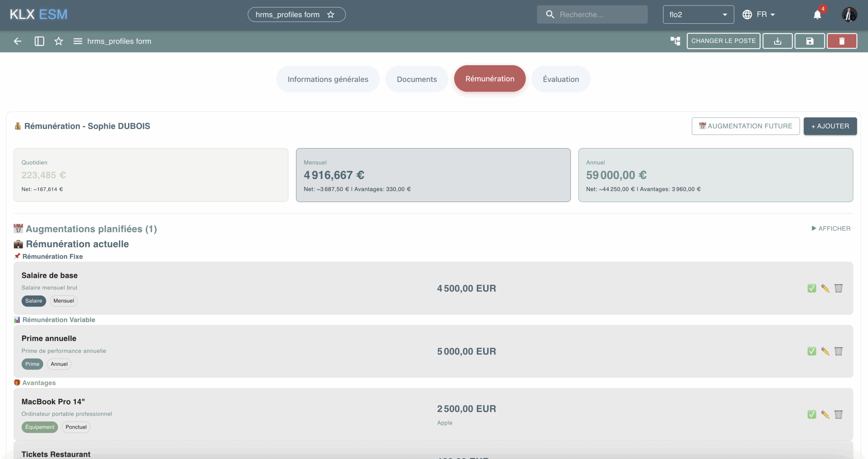Toggle the Salaire de base green checkmark

tap(812, 288)
